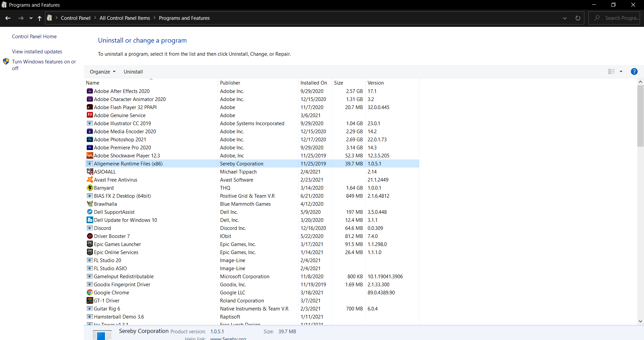Select Goodix Fingerprint Driver row

coord(252,284)
